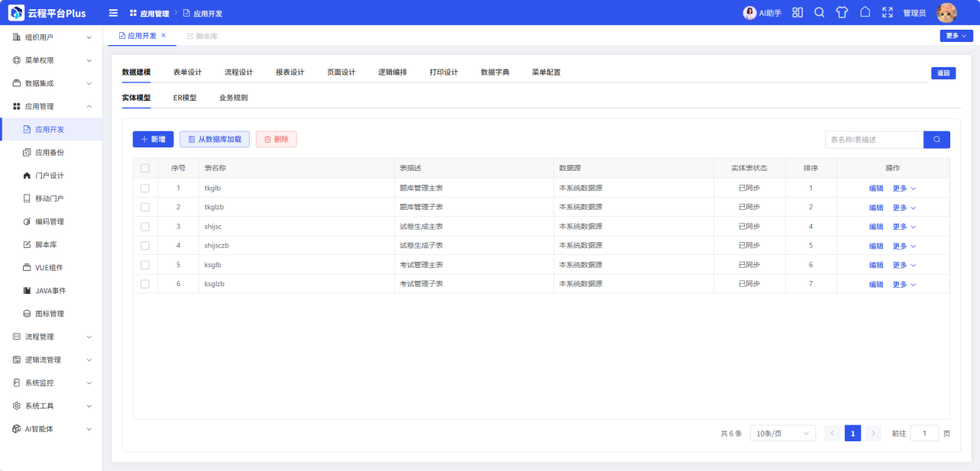Switch to the 流程设计 tab
This screenshot has height=471, width=980.
[238, 73]
